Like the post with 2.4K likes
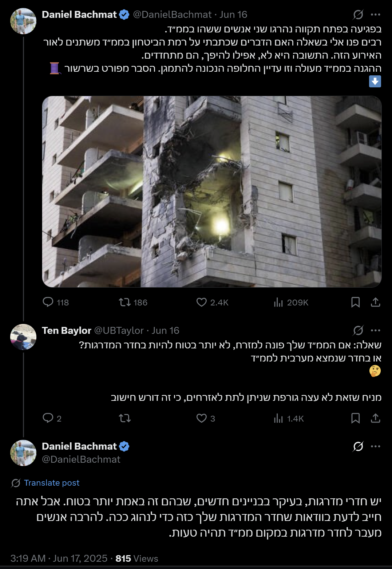Screen dimensions: 392x569 (x=202, y=302)
